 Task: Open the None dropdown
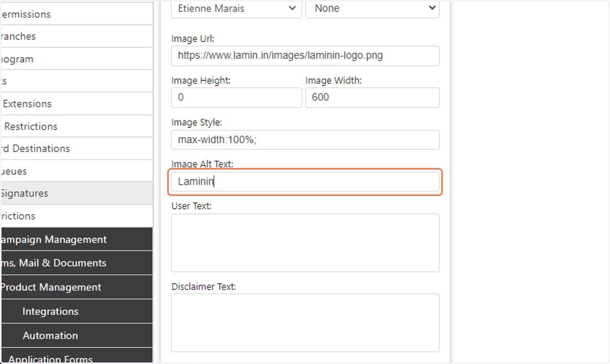coord(372,9)
